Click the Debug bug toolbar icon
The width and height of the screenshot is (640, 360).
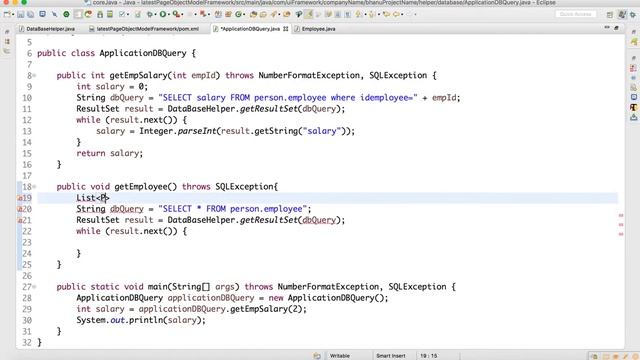click(x=150, y=14)
